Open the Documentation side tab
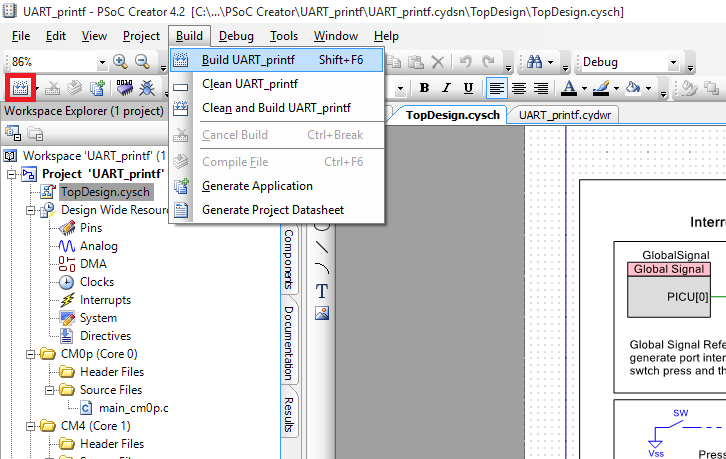Viewport: 726px width, 459px height. pyautogui.click(x=288, y=343)
